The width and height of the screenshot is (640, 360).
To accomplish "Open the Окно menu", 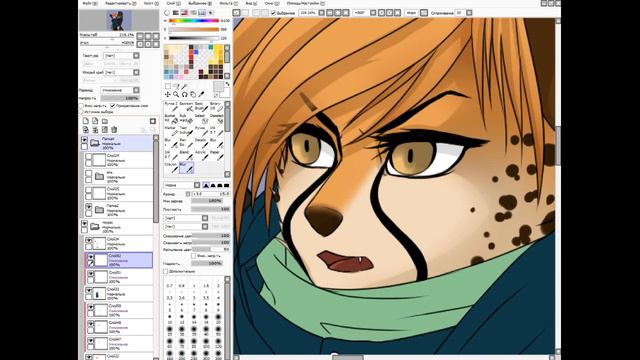I will (271, 3).
